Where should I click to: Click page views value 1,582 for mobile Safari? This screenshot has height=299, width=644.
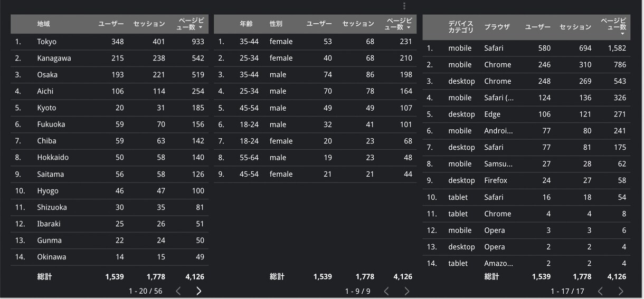pyautogui.click(x=617, y=48)
